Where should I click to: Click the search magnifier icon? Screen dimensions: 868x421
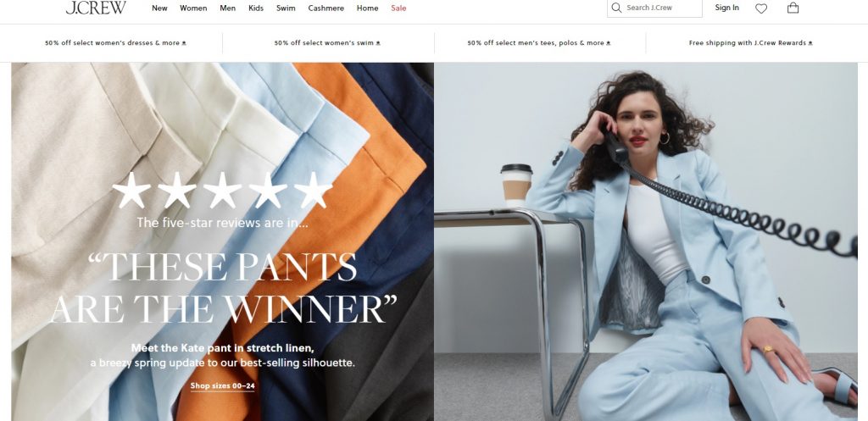617,8
